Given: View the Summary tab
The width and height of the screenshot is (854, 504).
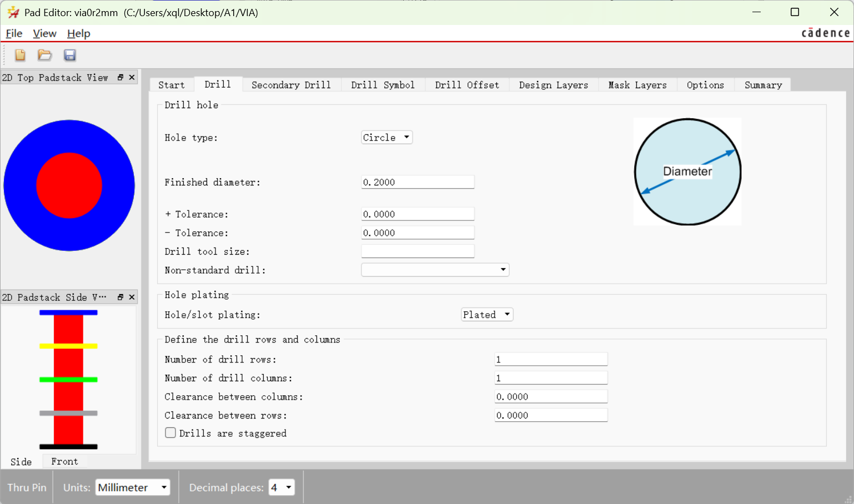Looking at the screenshot, I should pyautogui.click(x=763, y=85).
